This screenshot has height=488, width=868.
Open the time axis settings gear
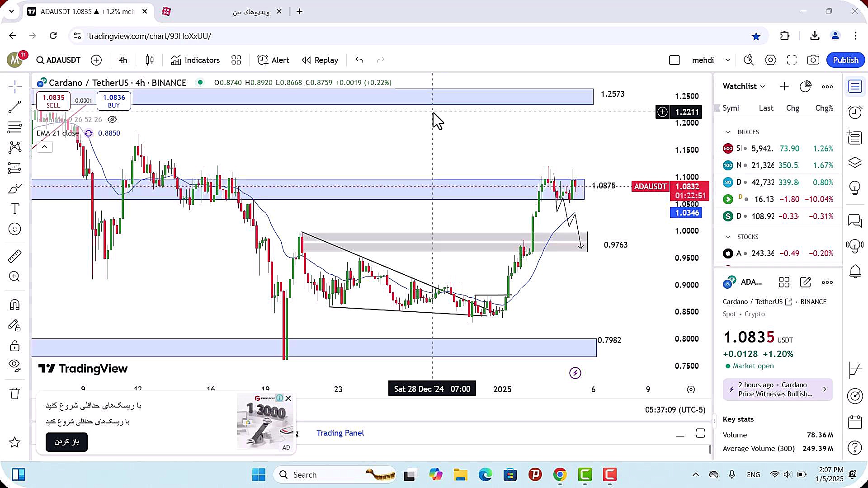point(691,389)
